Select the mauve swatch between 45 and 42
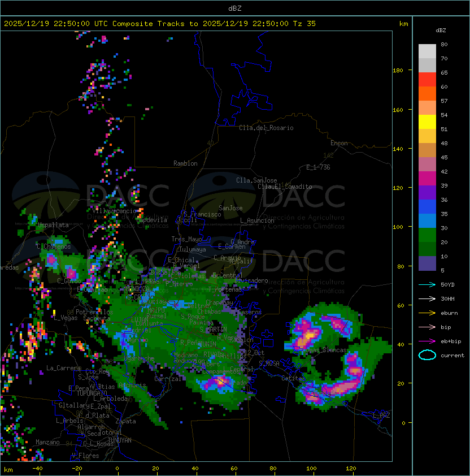Viewport: 470px width, 476px height. coord(427,165)
